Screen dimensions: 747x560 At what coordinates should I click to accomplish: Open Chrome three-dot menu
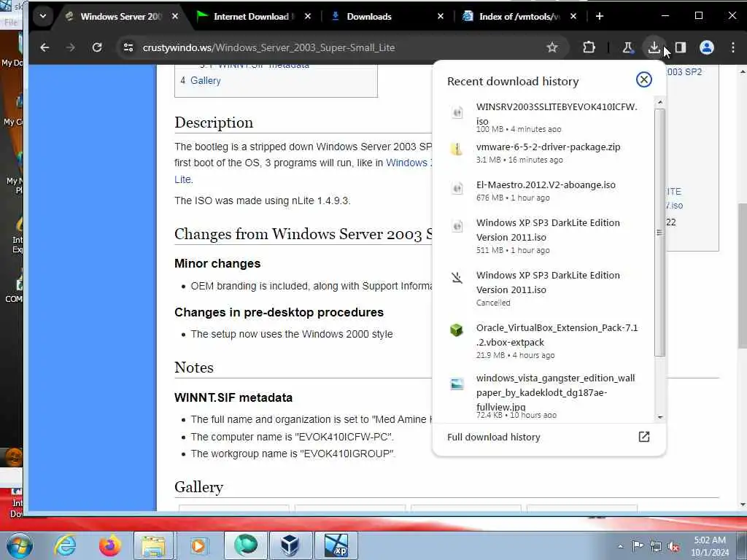pyautogui.click(x=732, y=47)
